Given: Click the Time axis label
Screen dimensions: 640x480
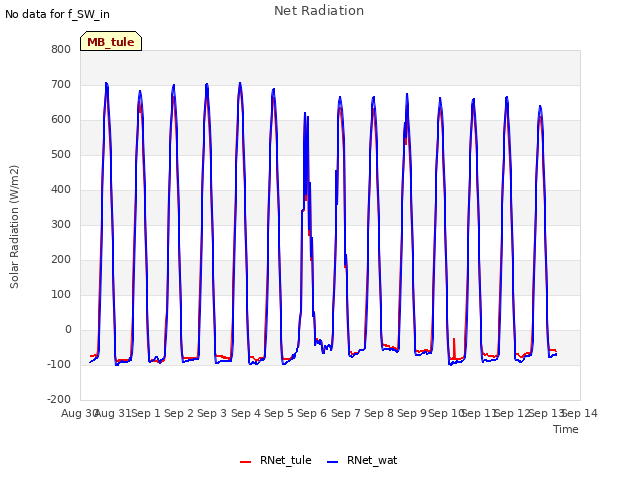Looking at the screenshot, I should tap(566, 429).
